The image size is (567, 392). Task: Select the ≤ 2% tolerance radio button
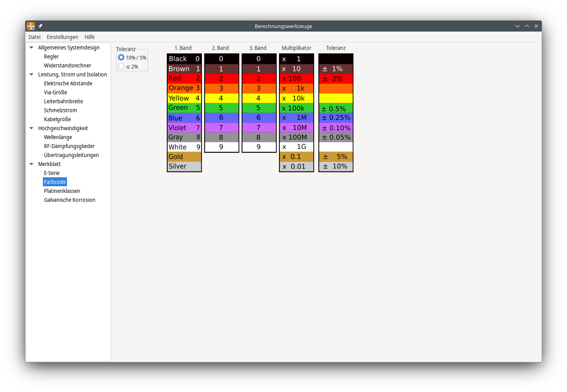tap(121, 67)
